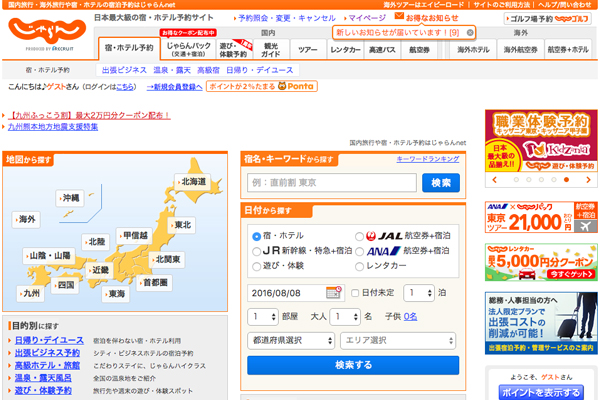Open rental car 5,000 yen coupon banner

pos(541,262)
